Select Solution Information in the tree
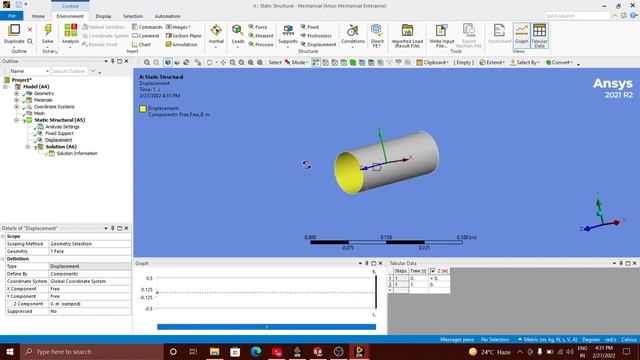 (x=77, y=153)
